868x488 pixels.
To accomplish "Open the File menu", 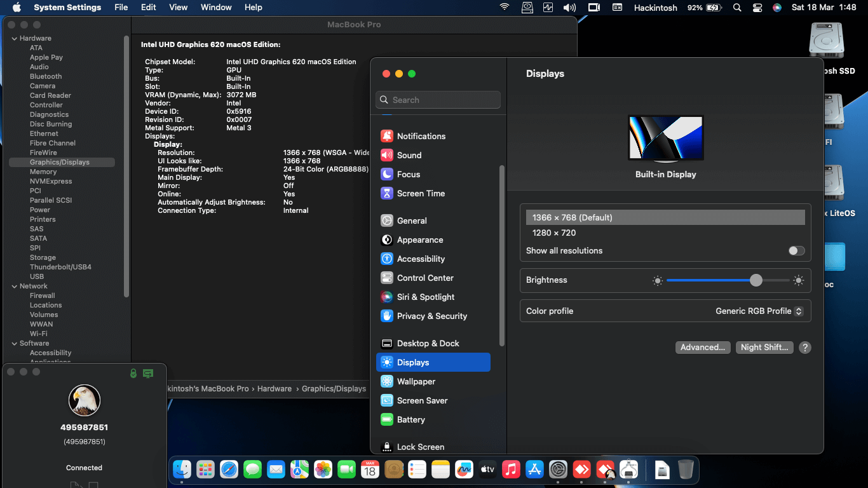I will tap(121, 8).
